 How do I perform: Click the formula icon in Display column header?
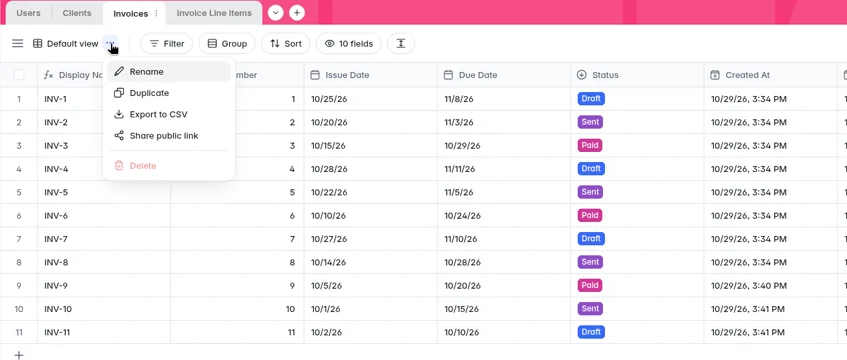tap(49, 75)
